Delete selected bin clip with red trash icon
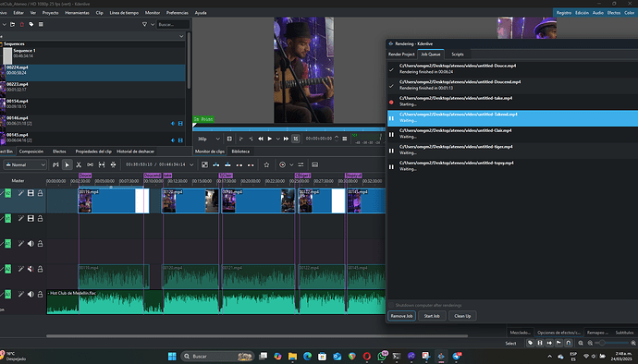 [x=22, y=24]
